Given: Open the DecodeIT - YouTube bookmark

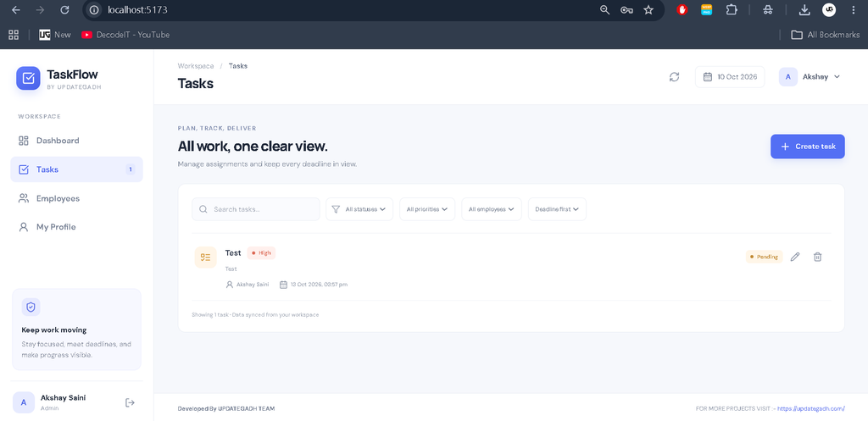Looking at the screenshot, I should (x=125, y=34).
